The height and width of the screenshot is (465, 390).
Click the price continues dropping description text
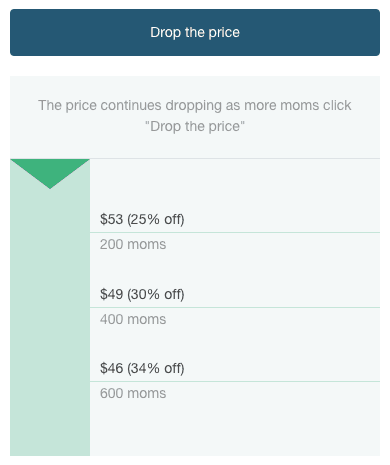195,105
